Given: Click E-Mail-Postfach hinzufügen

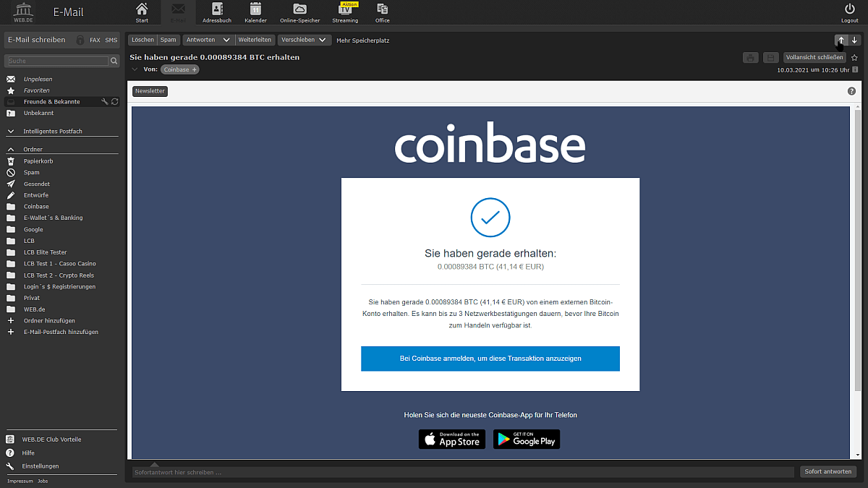Looking at the screenshot, I should tap(61, 332).
